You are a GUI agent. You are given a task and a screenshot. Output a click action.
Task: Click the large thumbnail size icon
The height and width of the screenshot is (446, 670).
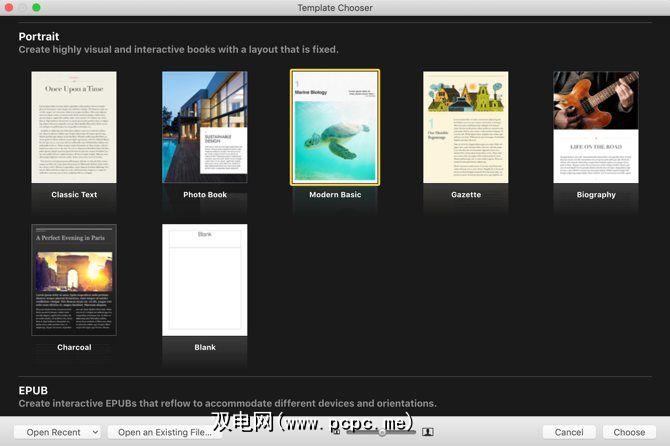pos(428,432)
